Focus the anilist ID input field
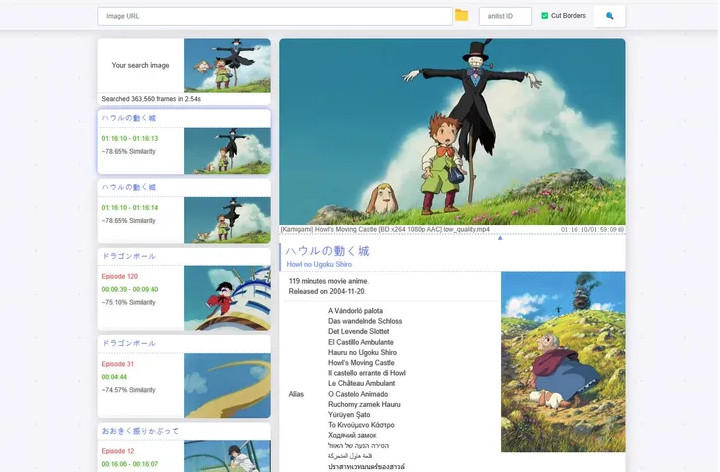720x472 pixels. [x=505, y=16]
